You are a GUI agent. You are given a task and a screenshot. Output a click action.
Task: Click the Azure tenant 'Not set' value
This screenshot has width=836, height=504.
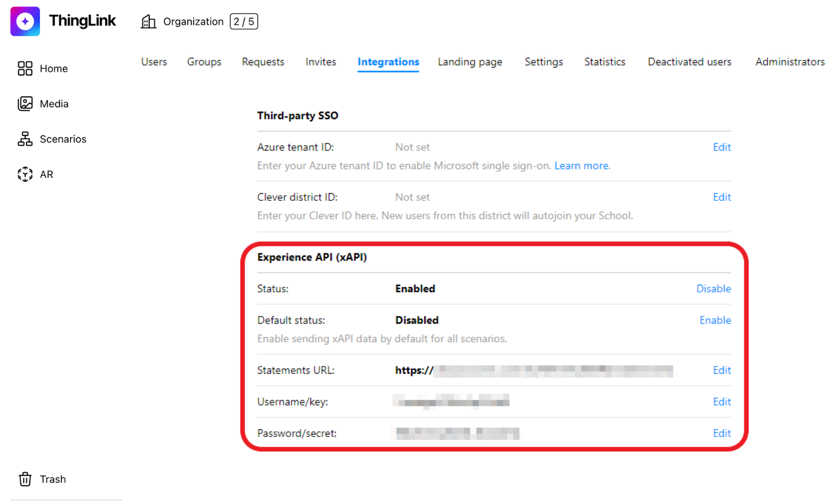pyautogui.click(x=412, y=147)
